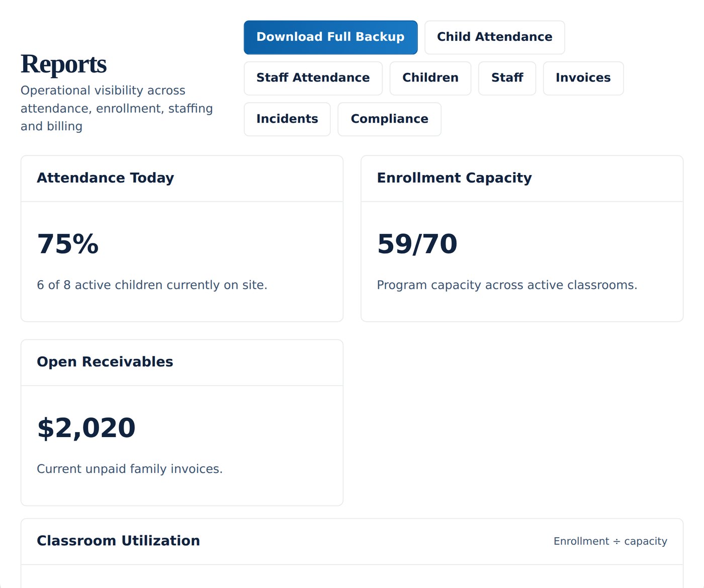The height and width of the screenshot is (588, 704).
Task: Open the Staff Attendance report
Action: (313, 78)
